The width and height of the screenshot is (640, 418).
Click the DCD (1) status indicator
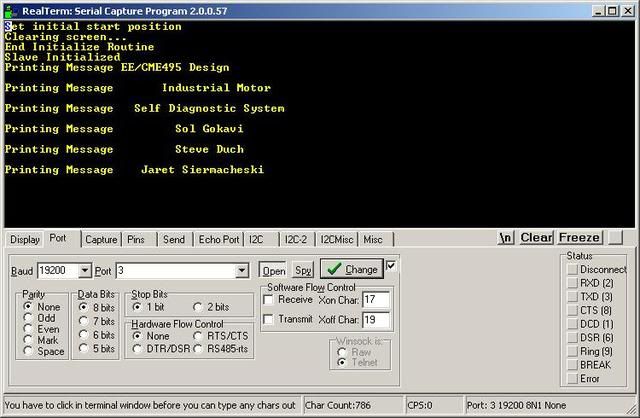[x=573, y=324]
